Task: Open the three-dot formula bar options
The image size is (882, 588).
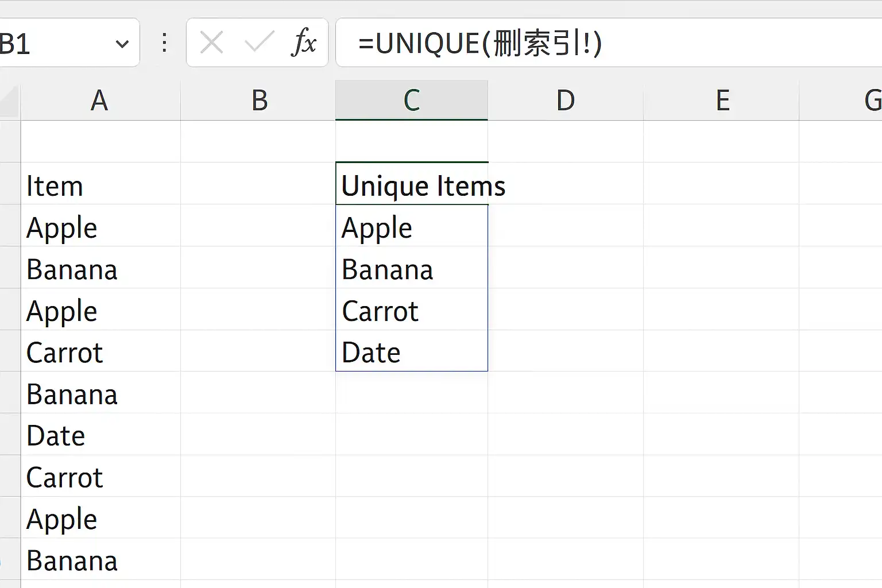Action: coord(164,42)
